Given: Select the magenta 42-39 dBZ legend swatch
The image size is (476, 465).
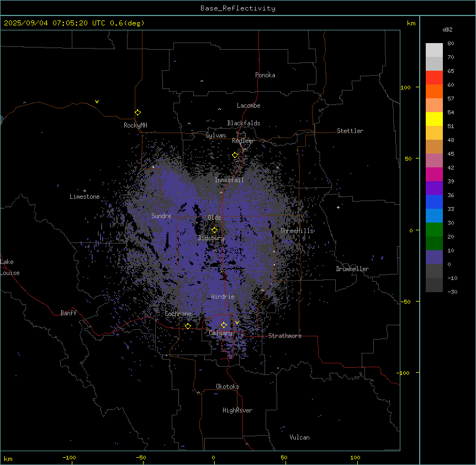Looking at the screenshot, I should tap(434, 174).
